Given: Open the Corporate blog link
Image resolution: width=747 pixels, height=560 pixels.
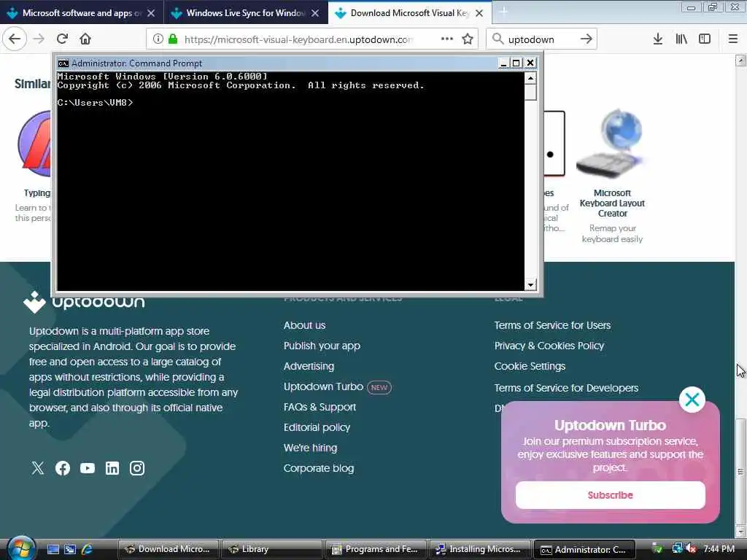Looking at the screenshot, I should [x=319, y=469].
